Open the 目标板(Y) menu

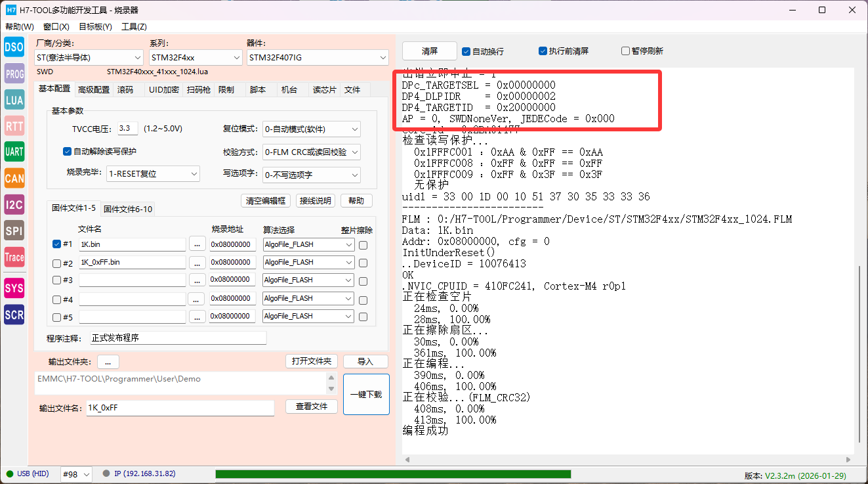(95, 27)
